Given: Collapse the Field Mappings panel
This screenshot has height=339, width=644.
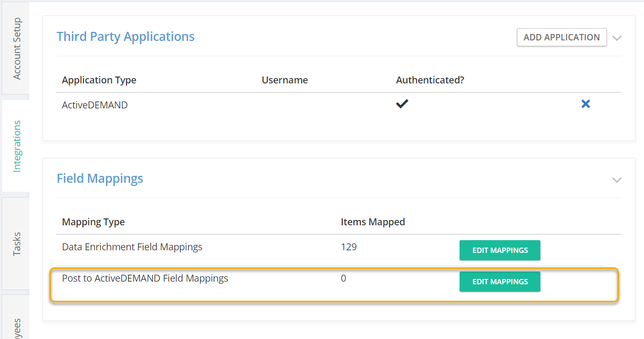Looking at the screenshot, I should pos(616,180).
